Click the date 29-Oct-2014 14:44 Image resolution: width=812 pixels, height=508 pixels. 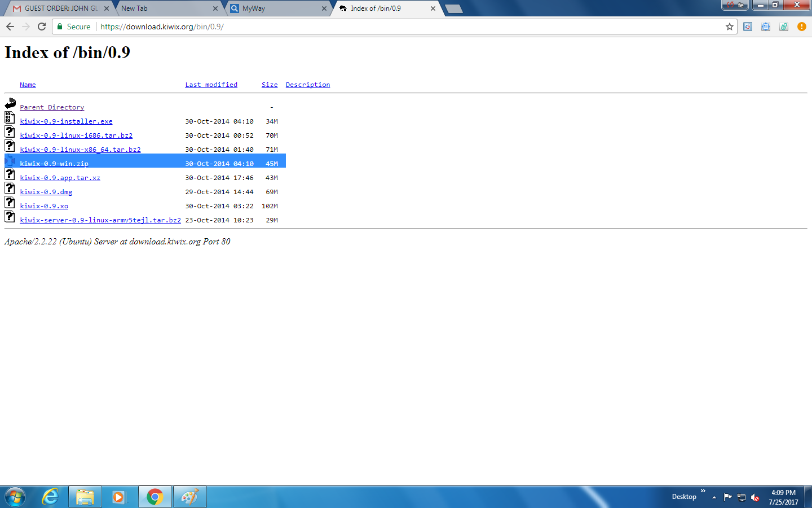[219, 192]
